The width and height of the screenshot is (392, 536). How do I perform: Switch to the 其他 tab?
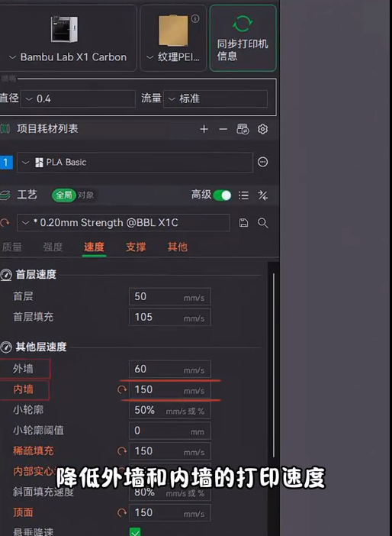pyautogui.click(x=177, y=247)
